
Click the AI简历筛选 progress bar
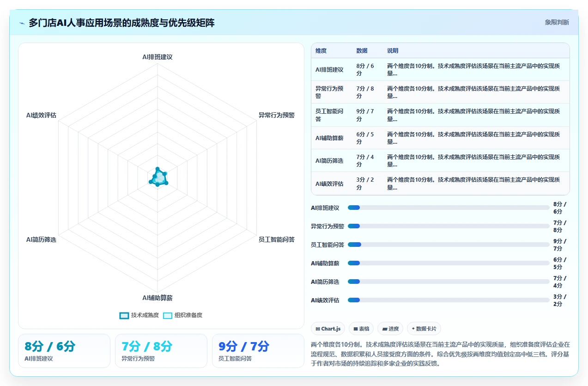tap(449, 282)
